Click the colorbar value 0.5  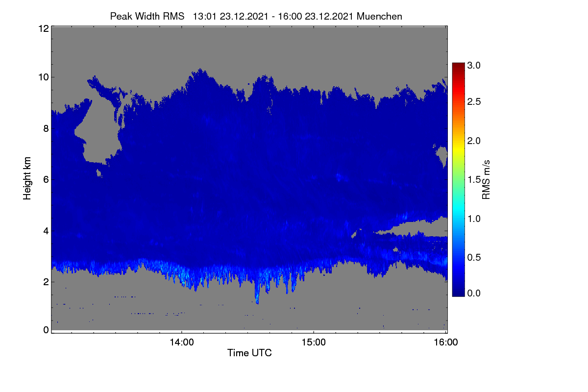(x=474, y=257)
